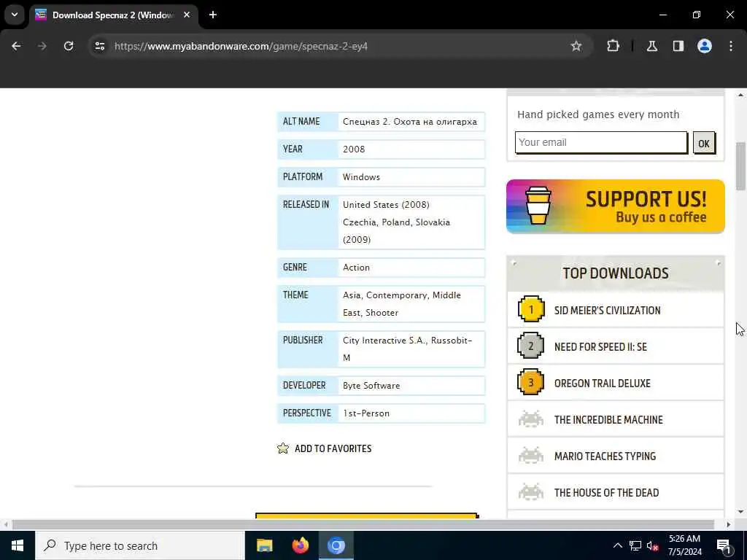The image size is (747, 560).
Task: Select the Download Specnaz 2 tab
Action: [113, 15]
